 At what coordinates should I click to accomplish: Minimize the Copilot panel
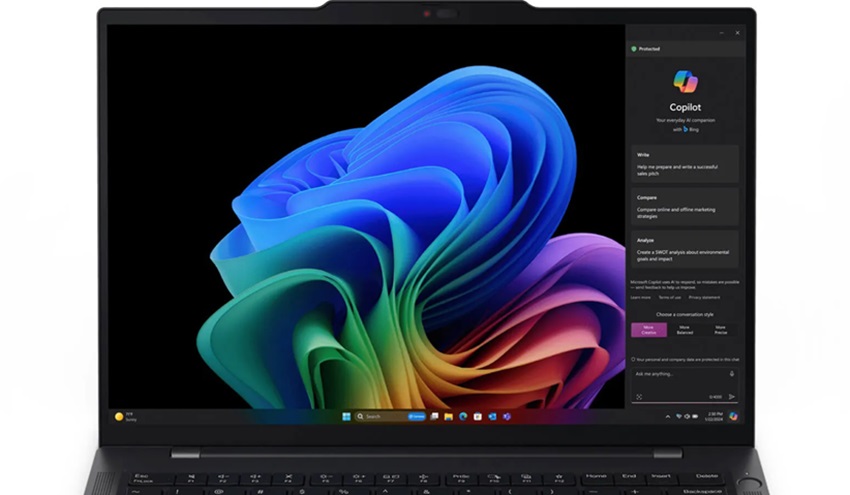pos(722,33)
